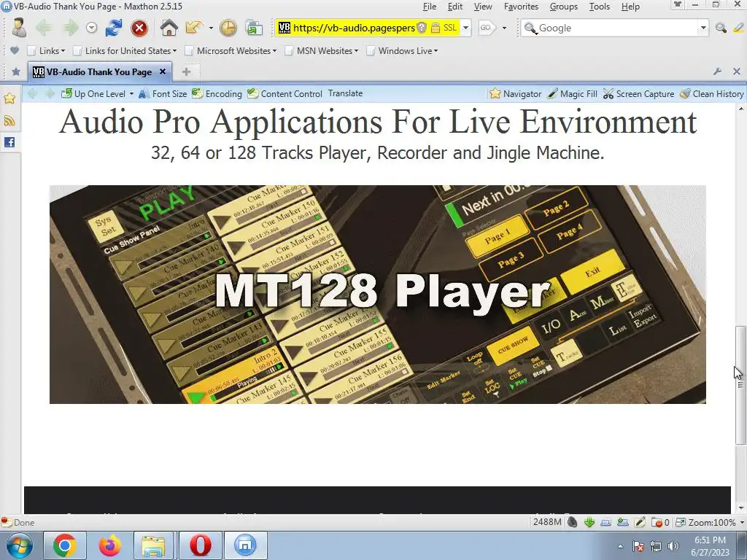Expand Links for United States folder

coord(125,50)
